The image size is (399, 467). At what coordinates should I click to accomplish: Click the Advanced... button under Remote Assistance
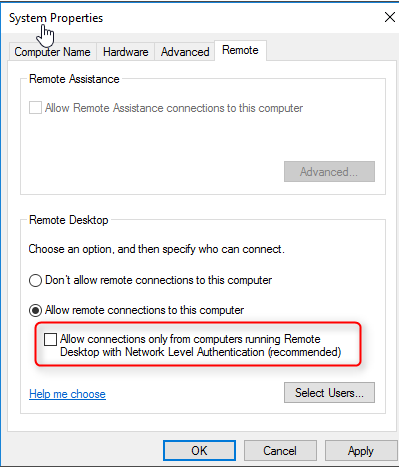(329, 172)
